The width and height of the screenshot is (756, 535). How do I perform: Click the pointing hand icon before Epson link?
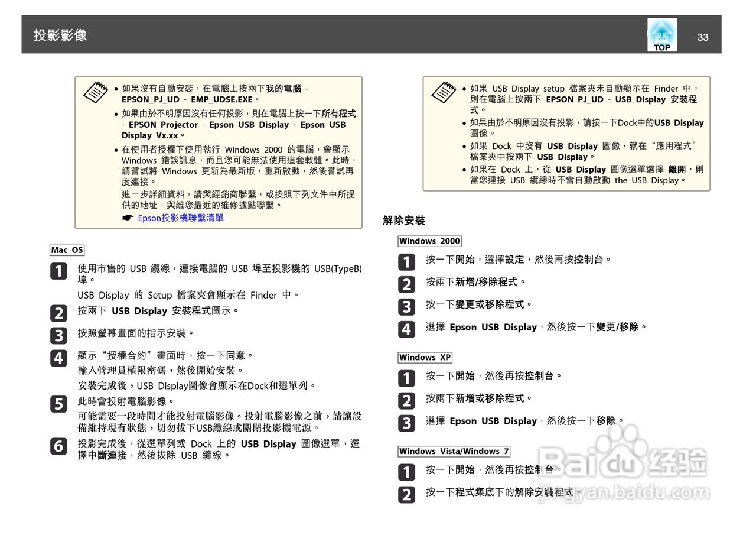pyautogui.click(x=128, y=218)
